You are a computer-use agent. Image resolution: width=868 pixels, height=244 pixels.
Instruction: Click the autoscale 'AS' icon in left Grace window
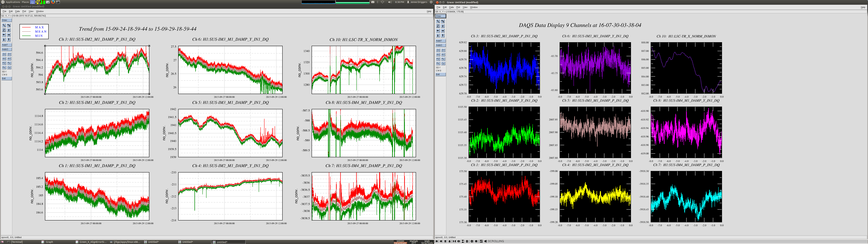coord(9,25)
